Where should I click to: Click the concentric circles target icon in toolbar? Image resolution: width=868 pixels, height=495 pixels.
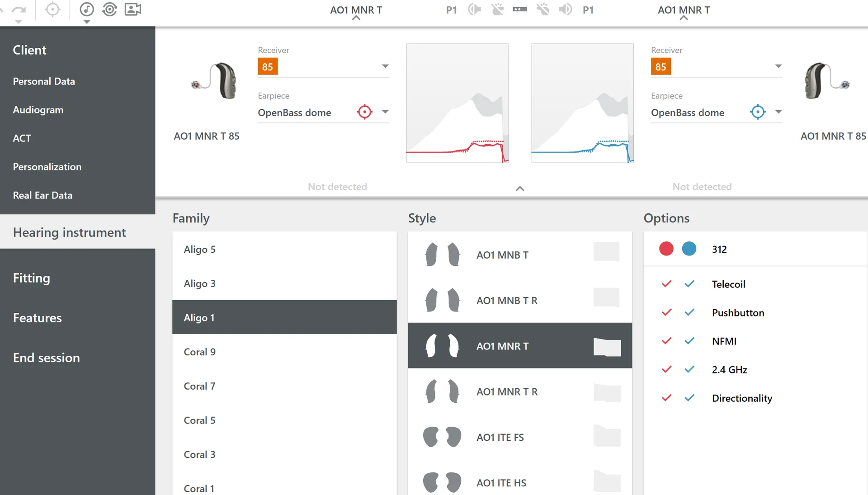click(109, 9)
